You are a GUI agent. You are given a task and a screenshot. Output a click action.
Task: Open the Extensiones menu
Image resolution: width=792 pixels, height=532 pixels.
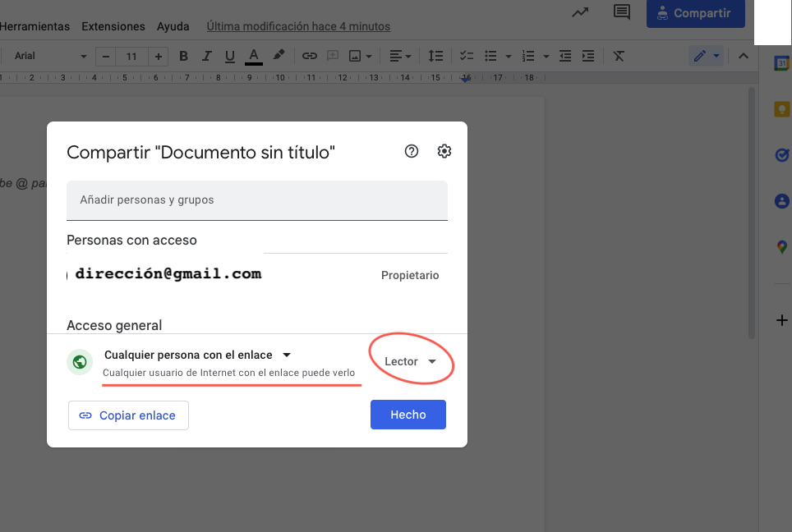click(113, 26)
